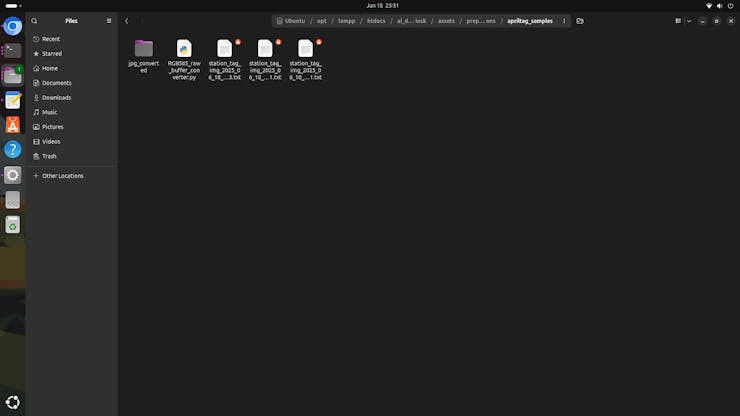Close the Files window
This screenshot has width=740, height=416.
point(731,21)
